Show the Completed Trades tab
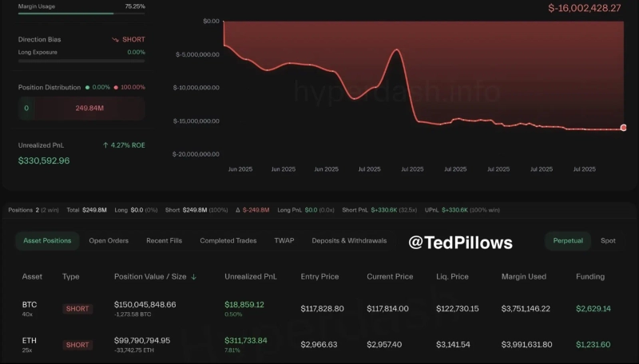This screenshot has width=639, height=364. pyautogui.click(x=228, y=240)
